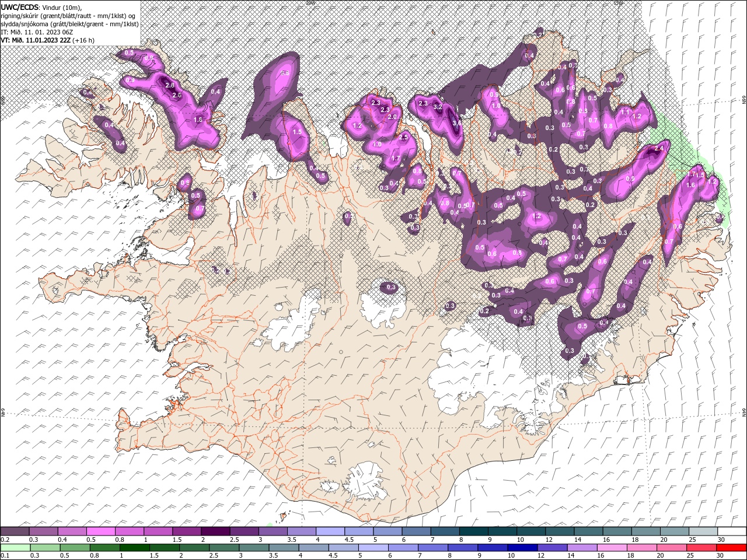Click the 'IT: Mið. 11. 01. 2023 06Z' line

37,32
